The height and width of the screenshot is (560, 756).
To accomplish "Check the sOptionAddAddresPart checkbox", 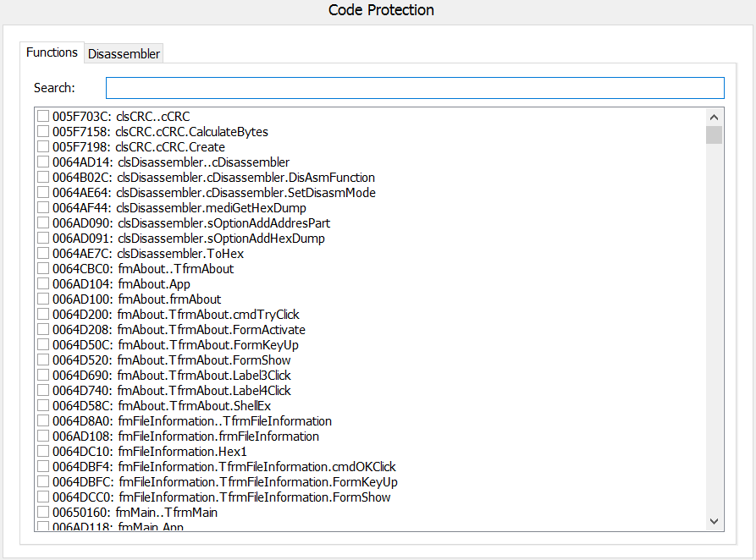I will (x=43, y=222).
